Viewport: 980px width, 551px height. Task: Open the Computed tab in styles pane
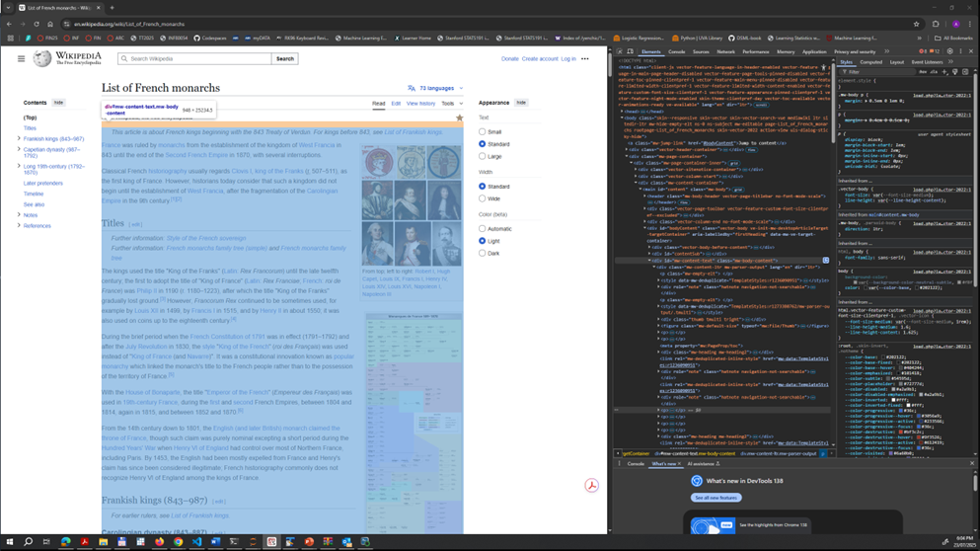870,62
